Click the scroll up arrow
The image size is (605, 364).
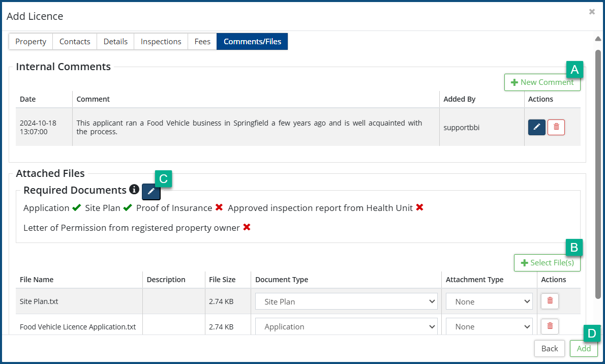tap(598, 39)
